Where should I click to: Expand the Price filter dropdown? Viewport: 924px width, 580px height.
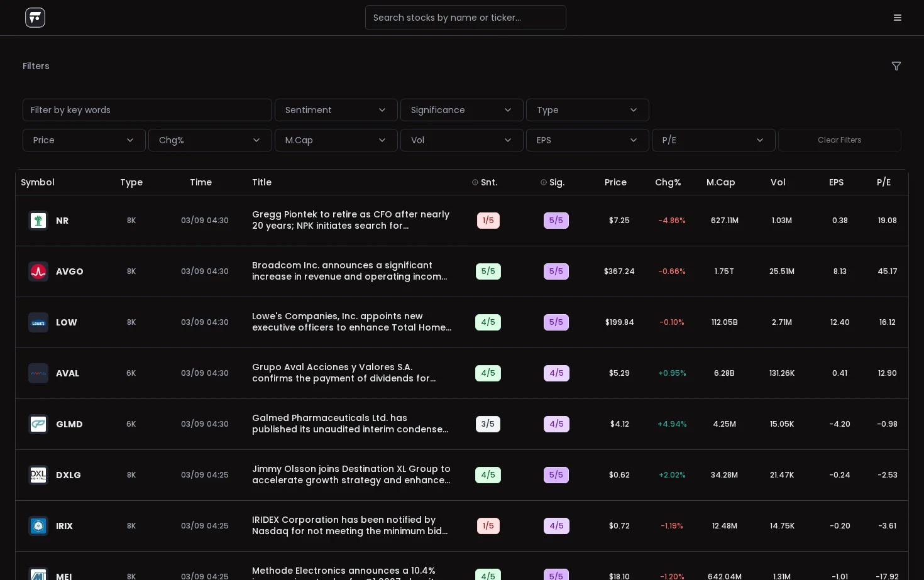84,140
